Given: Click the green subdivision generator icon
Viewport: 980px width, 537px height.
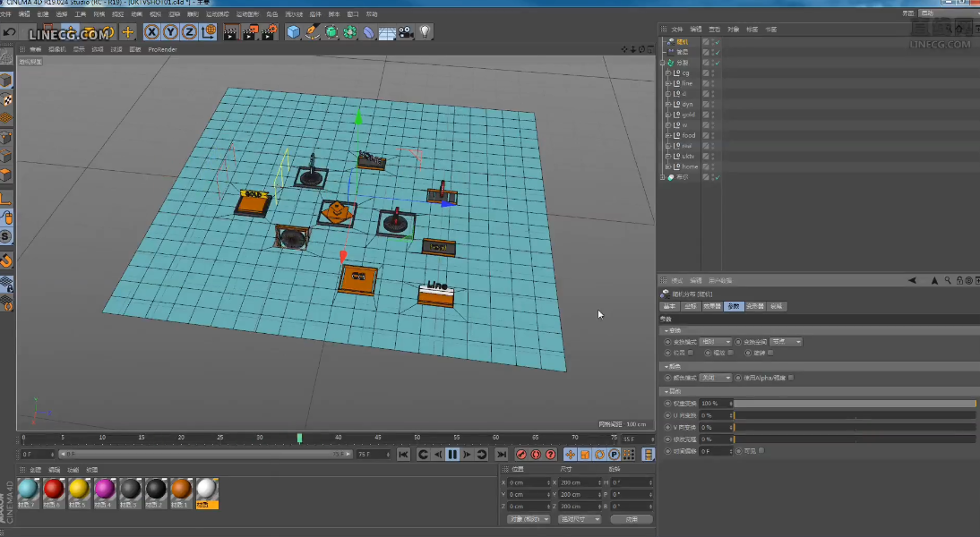Looking at the screenshot, I should [331, 32].
